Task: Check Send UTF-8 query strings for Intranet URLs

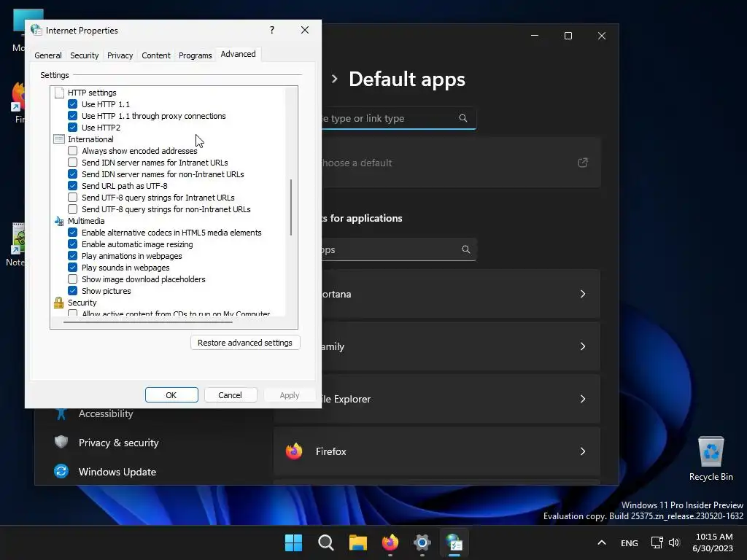Action: 72,197
